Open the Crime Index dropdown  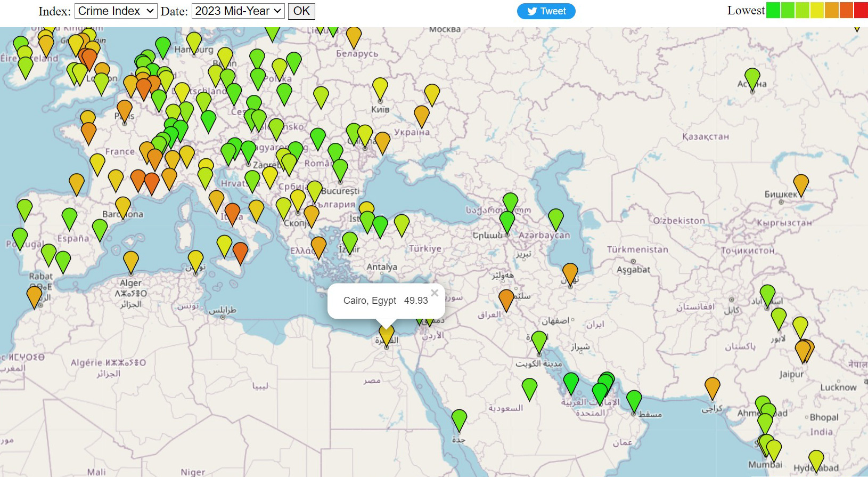(x=116, y=11)
